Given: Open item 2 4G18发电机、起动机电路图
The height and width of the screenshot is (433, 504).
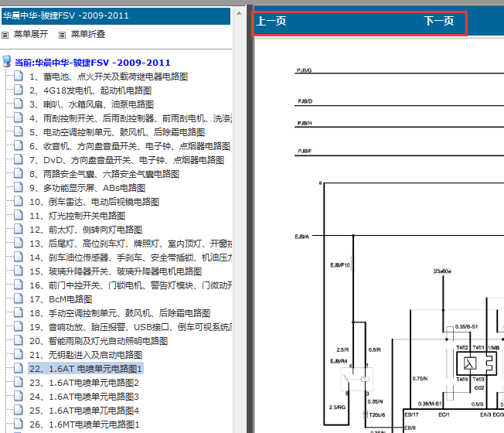Looking at the screenshot, I should tap(90, 90).
